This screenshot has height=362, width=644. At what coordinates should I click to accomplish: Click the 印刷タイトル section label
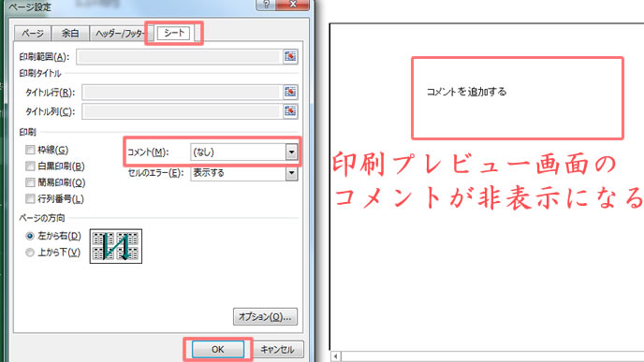click(x=40, y=74)
